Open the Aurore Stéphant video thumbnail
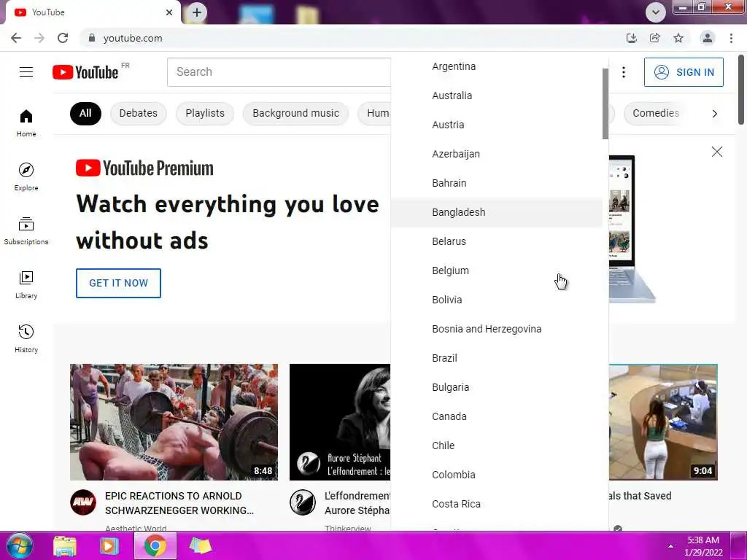The width and height of the screenshot is (747, 560). [x=340, y=422]
